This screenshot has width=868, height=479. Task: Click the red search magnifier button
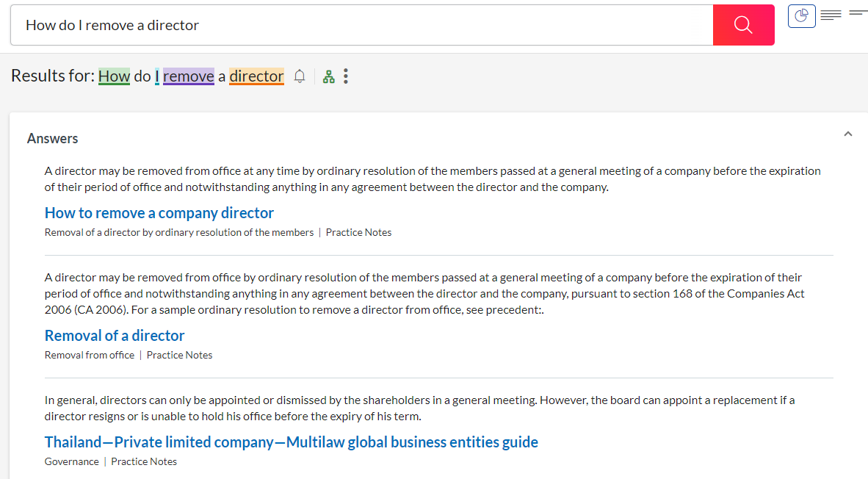743,25
